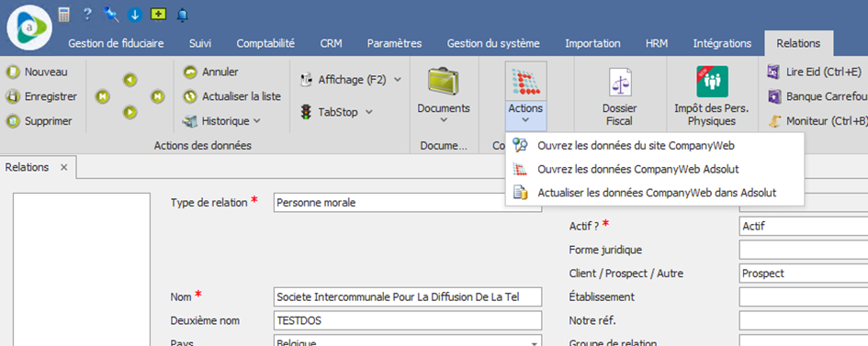
Task: Click the Forme juridique field
Action: [x=803, y=250]
